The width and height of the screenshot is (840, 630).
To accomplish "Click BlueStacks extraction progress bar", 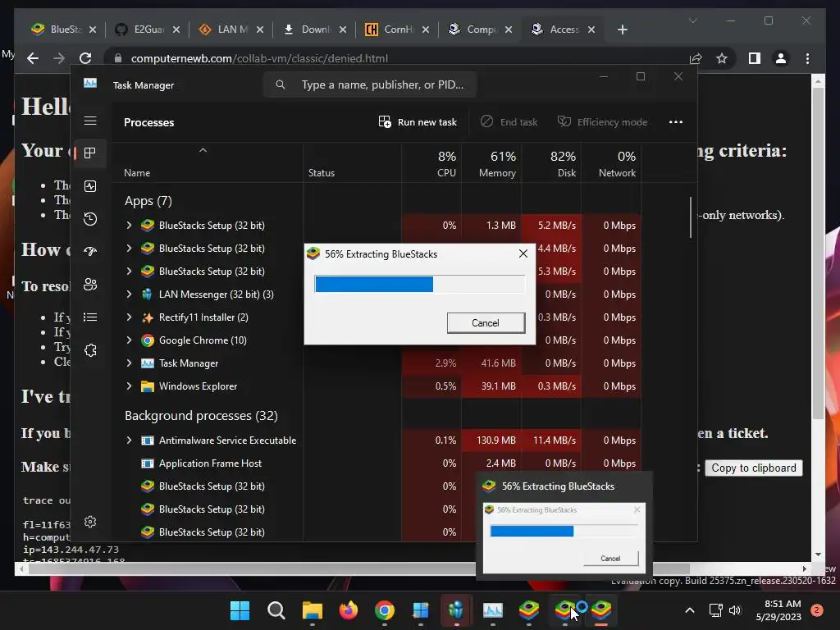I will pyautogui.click(x=420, y=284).
